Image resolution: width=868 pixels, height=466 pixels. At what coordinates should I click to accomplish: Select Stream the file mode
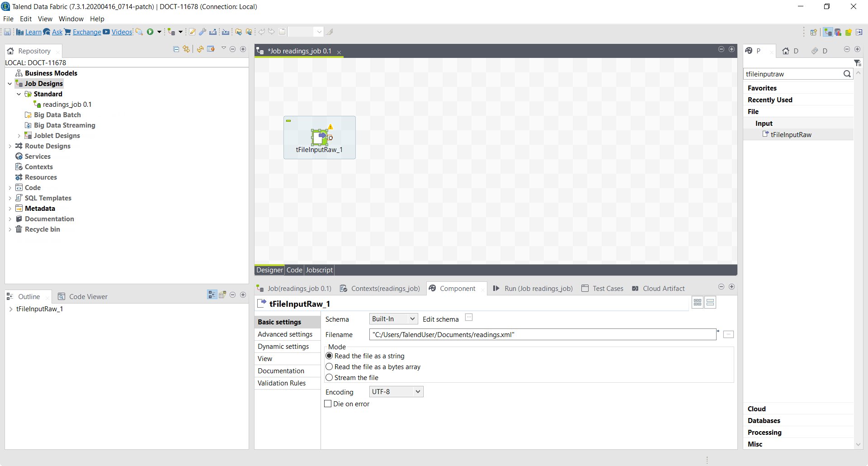pyautogui.click(x=329, y=378)
